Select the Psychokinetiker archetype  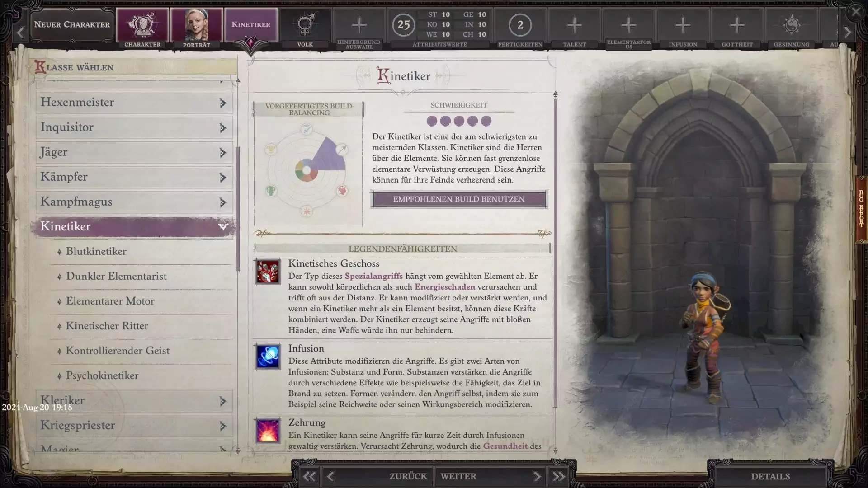(142, 376)
